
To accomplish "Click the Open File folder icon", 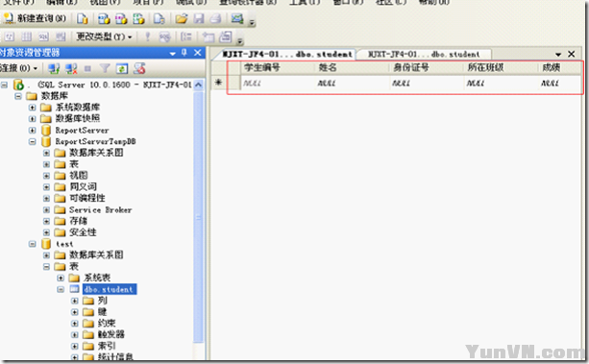I will pos(181,18).
